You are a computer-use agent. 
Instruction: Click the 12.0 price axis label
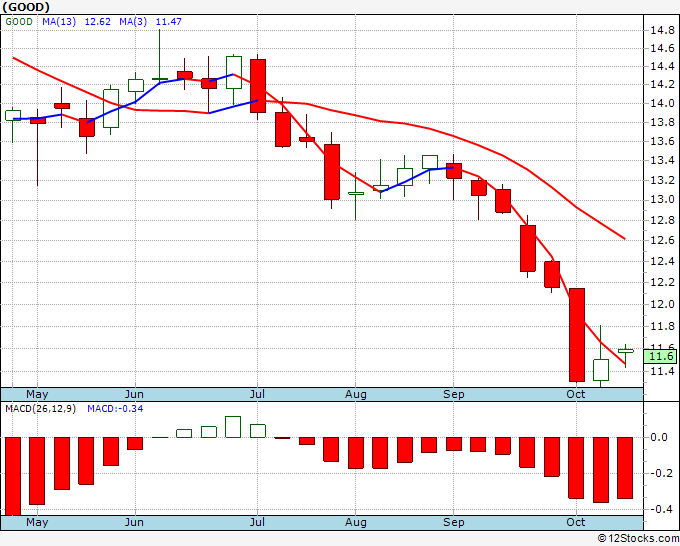(x=662, y=304)
